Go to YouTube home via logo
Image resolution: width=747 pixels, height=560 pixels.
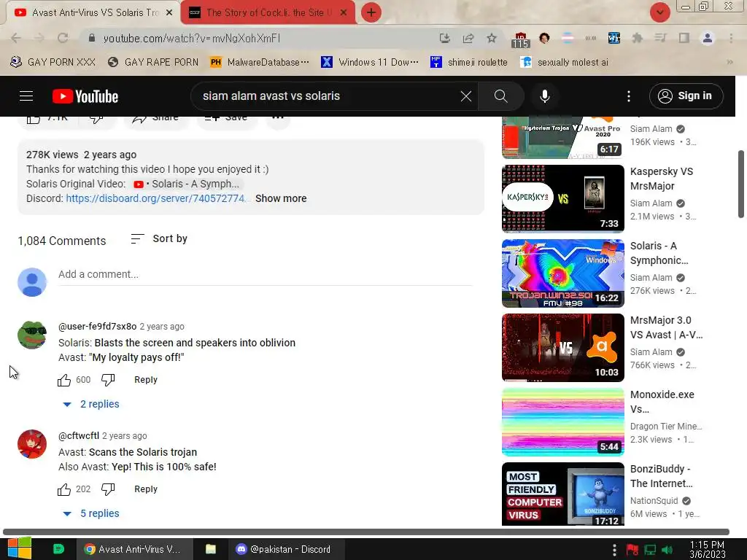tap(85, 96)
